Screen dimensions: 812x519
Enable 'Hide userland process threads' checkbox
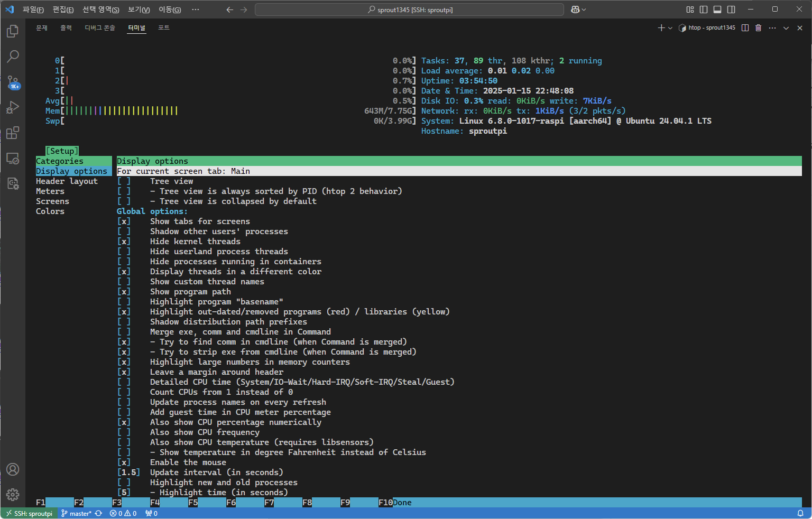(x=124, y=252)
